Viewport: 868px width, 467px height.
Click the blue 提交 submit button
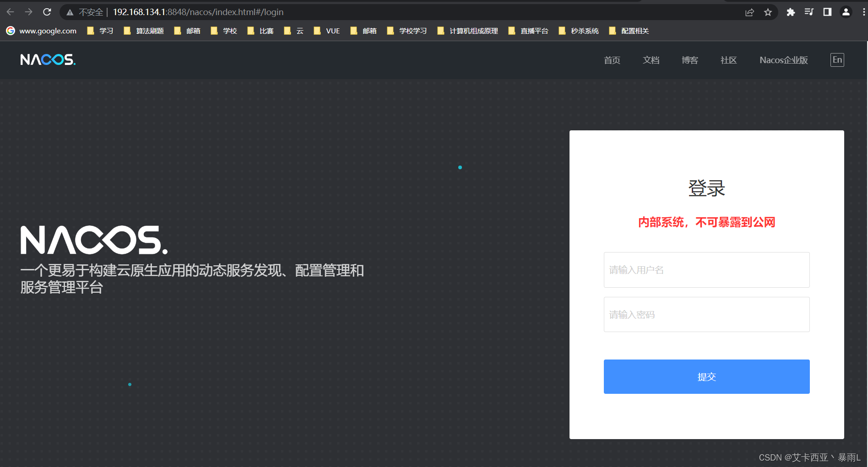point(706,376)
